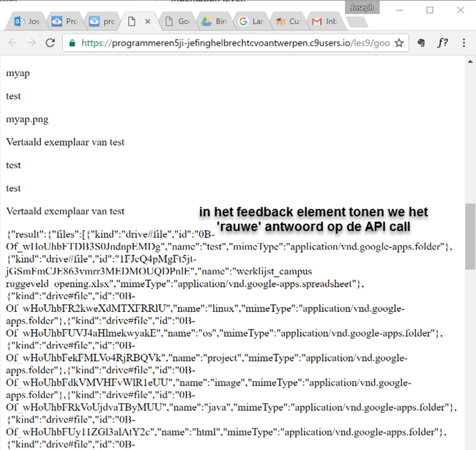Image resolution: width=476 pixels, height=450 pixels.
Task: Click the scrollbar up arrow
Action: (x=470, y=62)
